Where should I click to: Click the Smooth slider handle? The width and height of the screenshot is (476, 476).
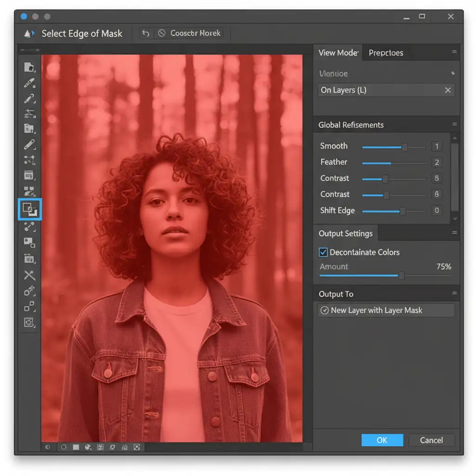tap(404, 147)
